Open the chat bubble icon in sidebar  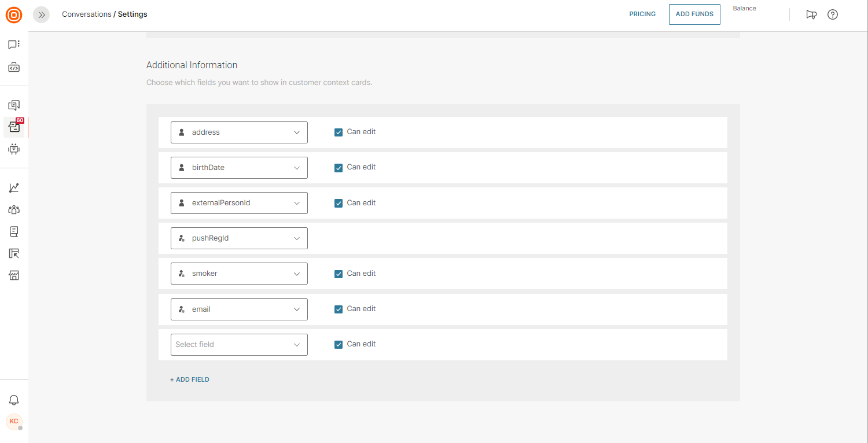14,45
